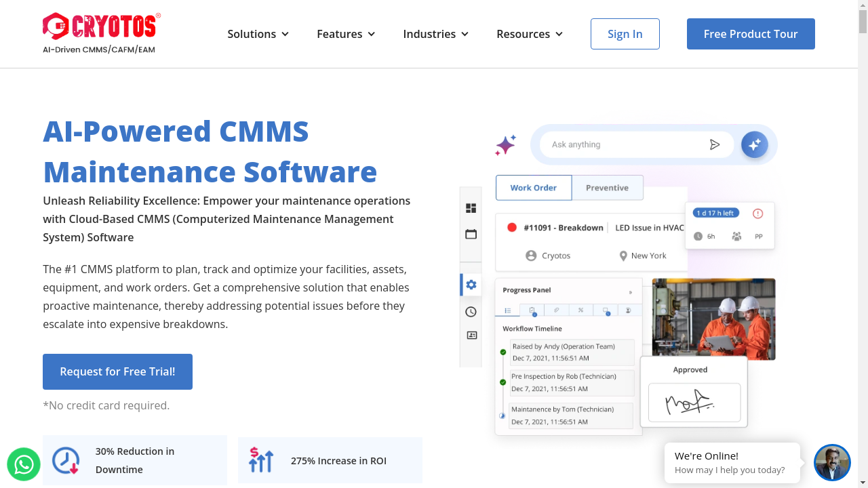
Task: Select the Work Order tab
Action: (x=534, y=188)
